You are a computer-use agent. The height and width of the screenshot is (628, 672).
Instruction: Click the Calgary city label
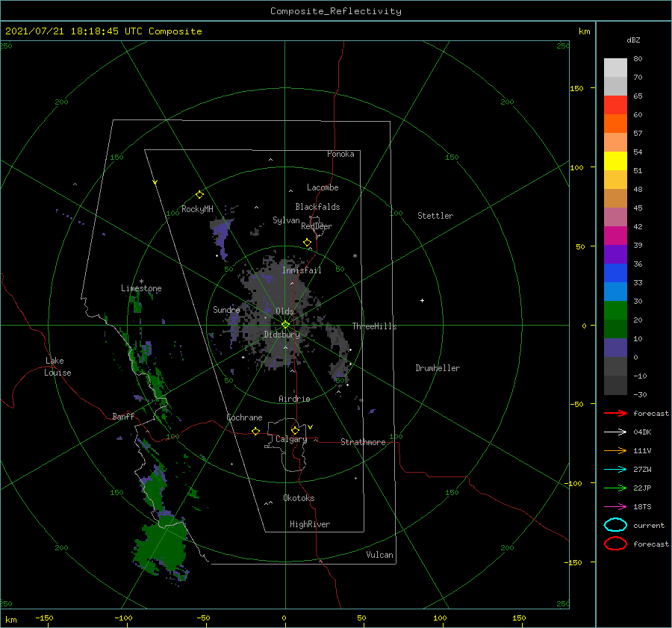point(291,439)
